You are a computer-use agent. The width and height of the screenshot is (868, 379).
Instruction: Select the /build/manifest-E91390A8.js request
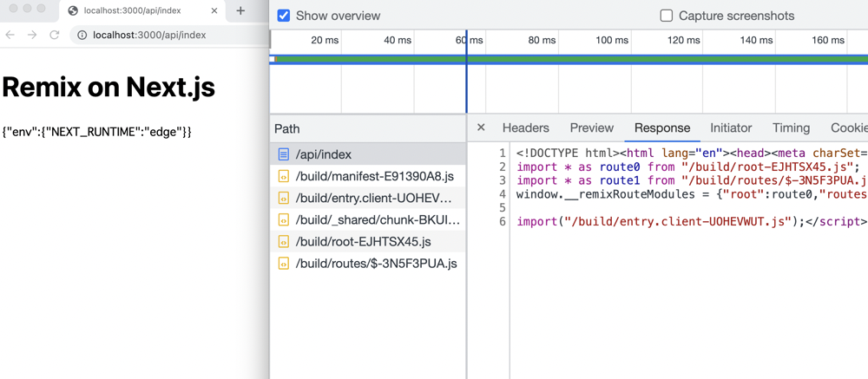367,177
